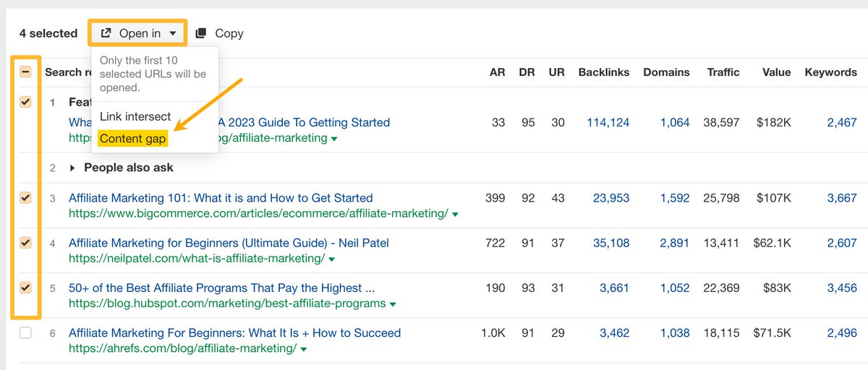Click the DR column header
Image resolution: width=868 pixels, height=370 pixels.
[x=527, y=72]
